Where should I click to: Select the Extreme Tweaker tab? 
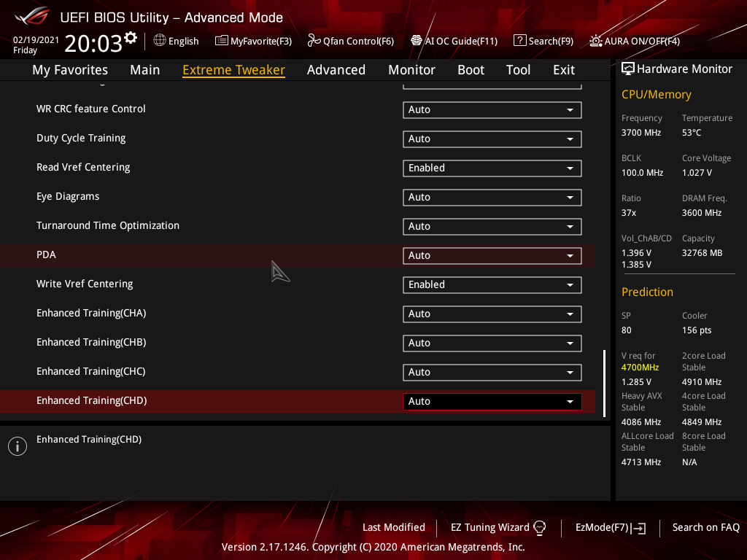(234, 70)
